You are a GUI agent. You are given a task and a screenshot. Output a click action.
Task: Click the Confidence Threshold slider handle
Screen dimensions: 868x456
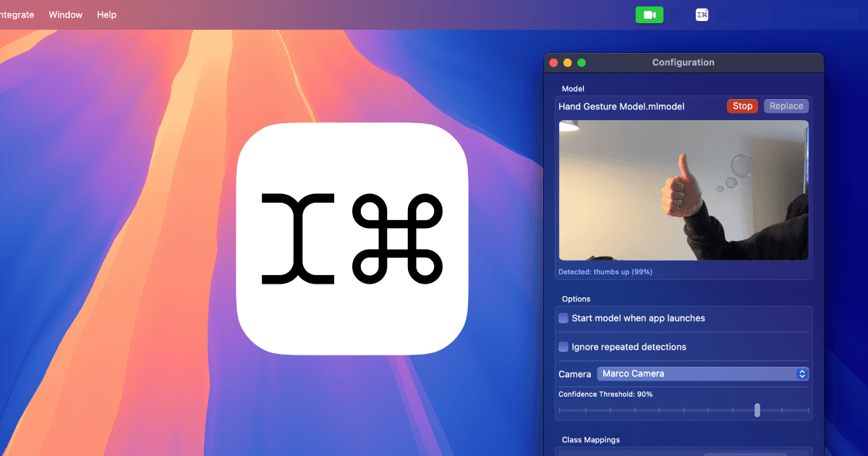(757, 410)
